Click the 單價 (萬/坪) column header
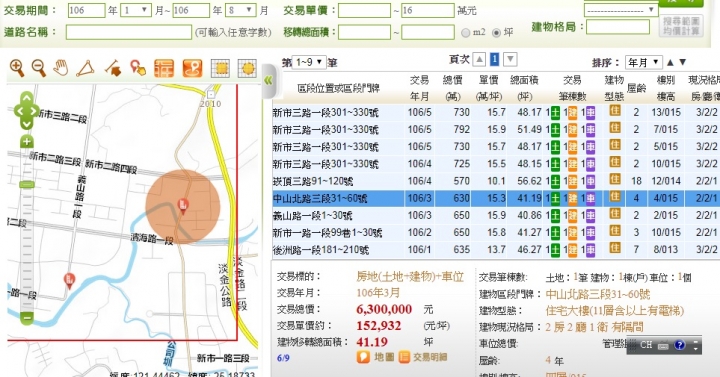720x377 pixels. 489,88
